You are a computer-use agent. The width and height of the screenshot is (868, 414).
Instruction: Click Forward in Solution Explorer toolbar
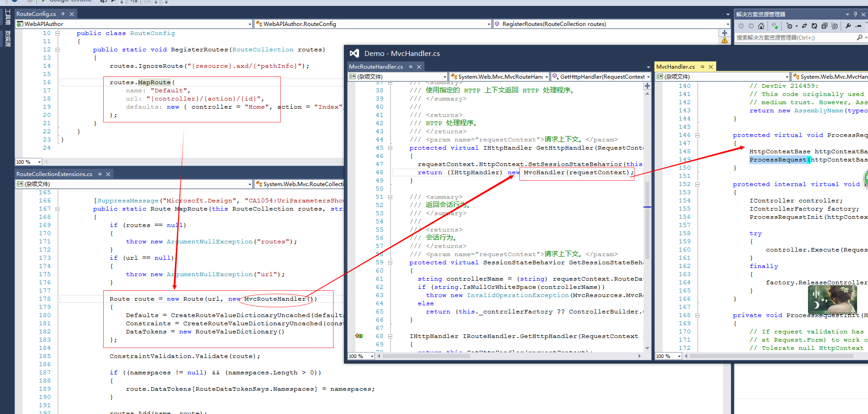click(751, 26)
